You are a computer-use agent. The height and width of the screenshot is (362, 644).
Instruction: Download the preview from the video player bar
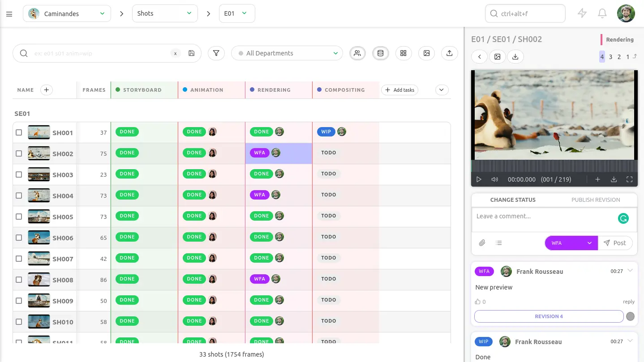click(614, 179)
